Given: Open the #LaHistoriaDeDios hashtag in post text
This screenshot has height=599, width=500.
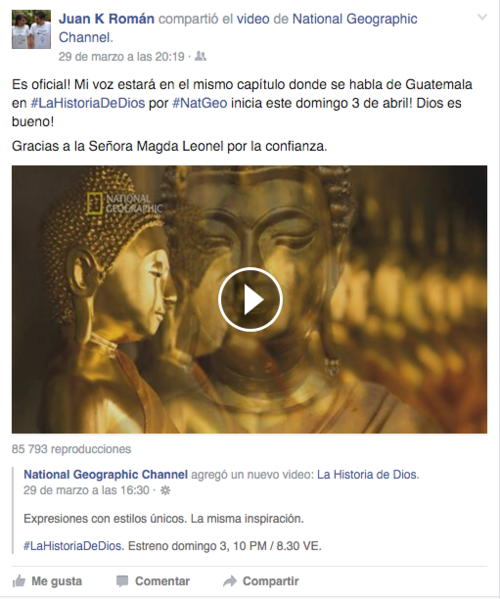Looking at the screenshot, I should 87,103.
